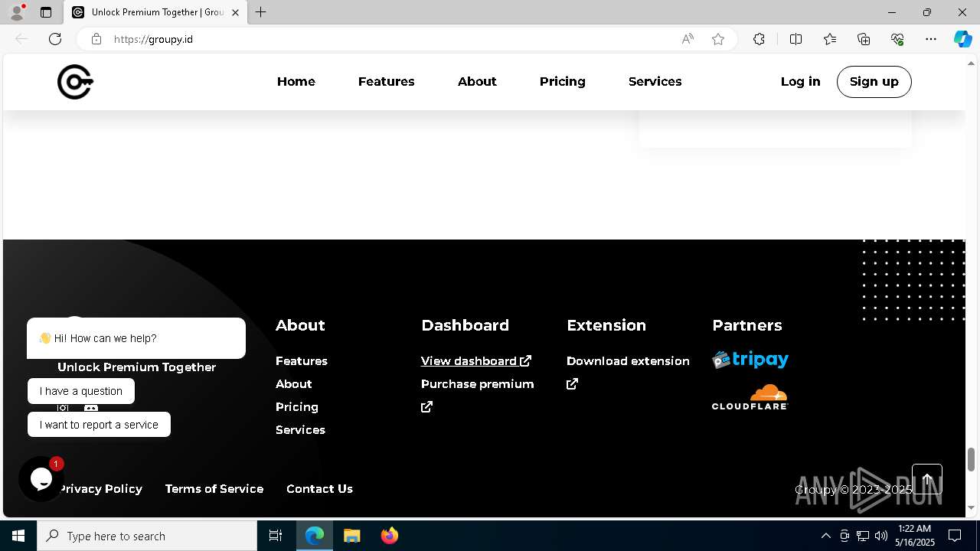The width and height of the screenshot is (980, 551).
Task: Click the browser refresh icon
Action: (x=55, y=39)
